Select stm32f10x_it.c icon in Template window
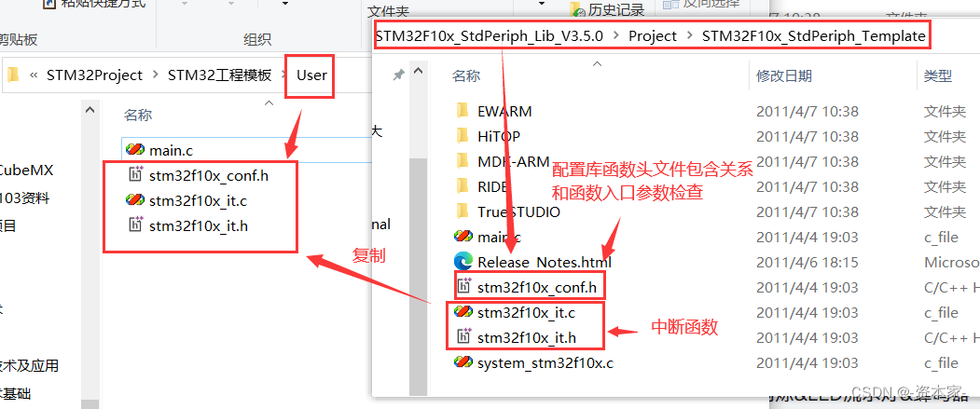Image resolution: width=980 pixels, height=409 pixels. pyautogui.click(x=463, y=312)
